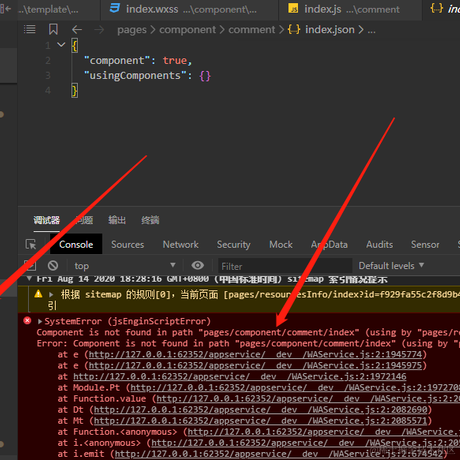The height and width of the screenshot is (460, 460).
Task: Click the console Filter input field
Action: 285,266
